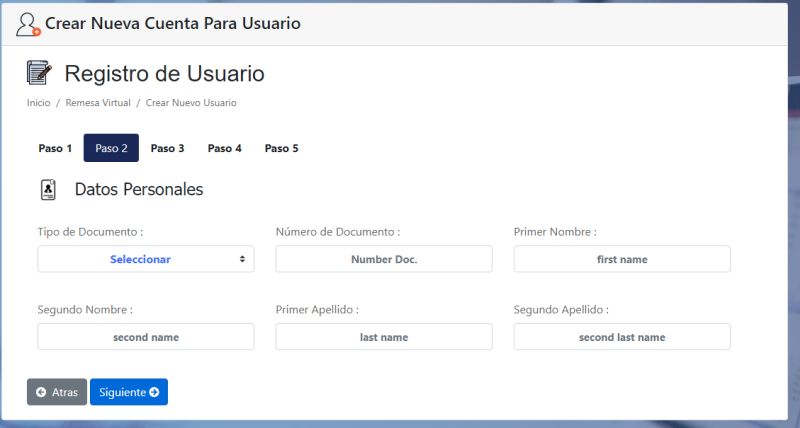Click the Primer Nombre label
800x428 pixels.
pos(555,232)
